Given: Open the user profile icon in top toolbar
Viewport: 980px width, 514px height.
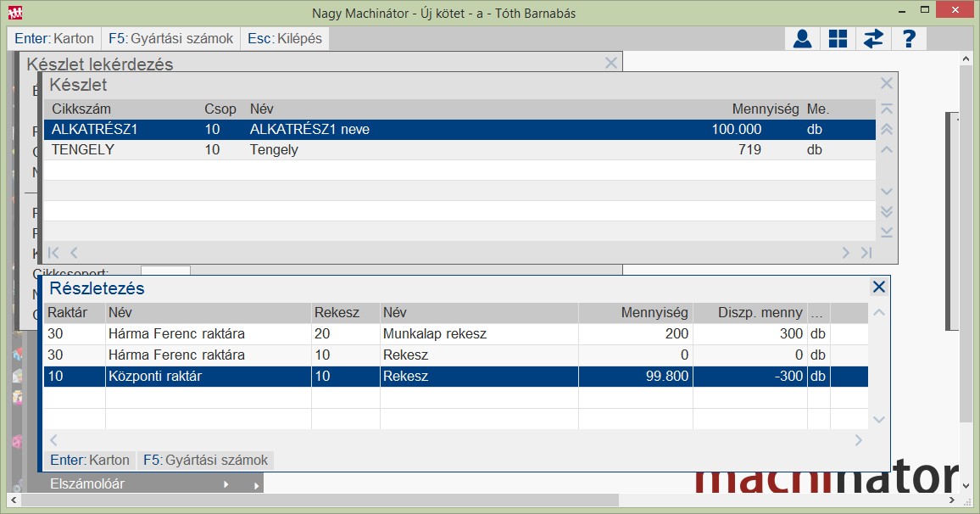Looking at the screenshot, I should coord(803,39).
